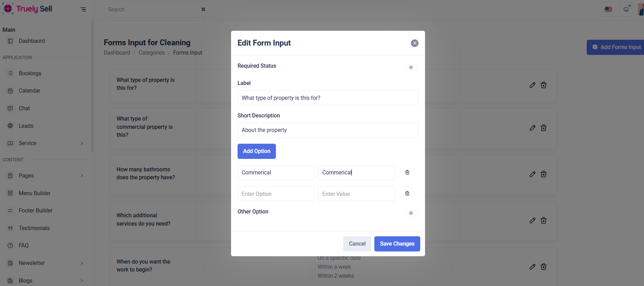Expand the Pages sidebar submenu
Screen dimensions: 644x286
82,176
